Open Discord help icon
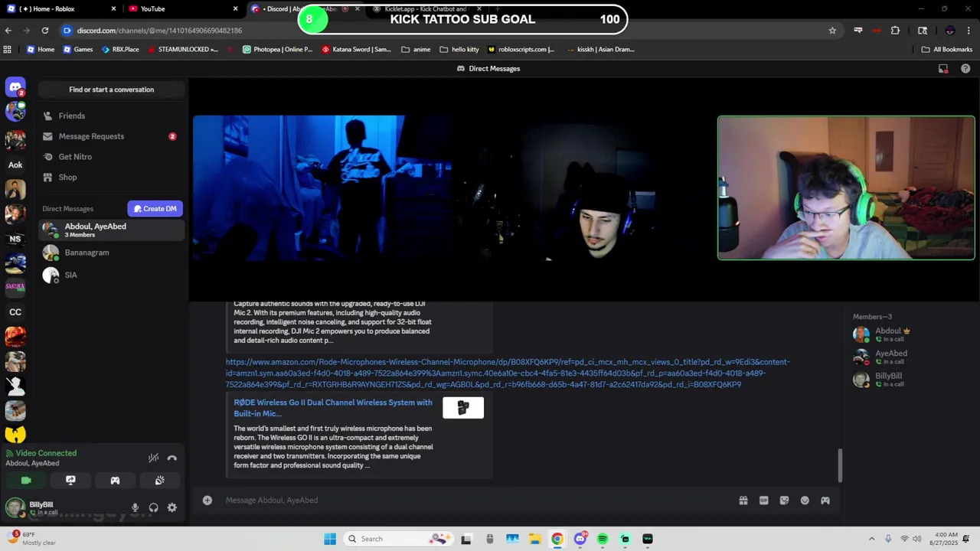This screenshot has width=980, height=551. tap(965, 69)
